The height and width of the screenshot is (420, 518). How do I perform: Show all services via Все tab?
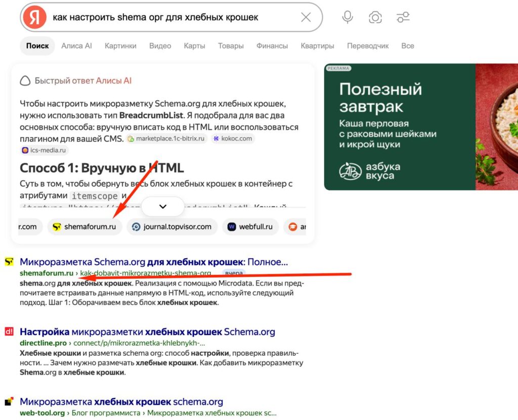point(408,46)
